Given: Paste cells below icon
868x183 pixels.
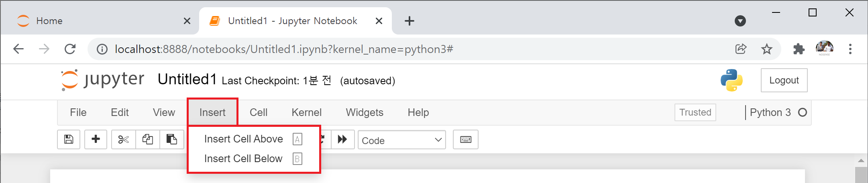Looking at the screenshot, I should (x=172, y=139).
